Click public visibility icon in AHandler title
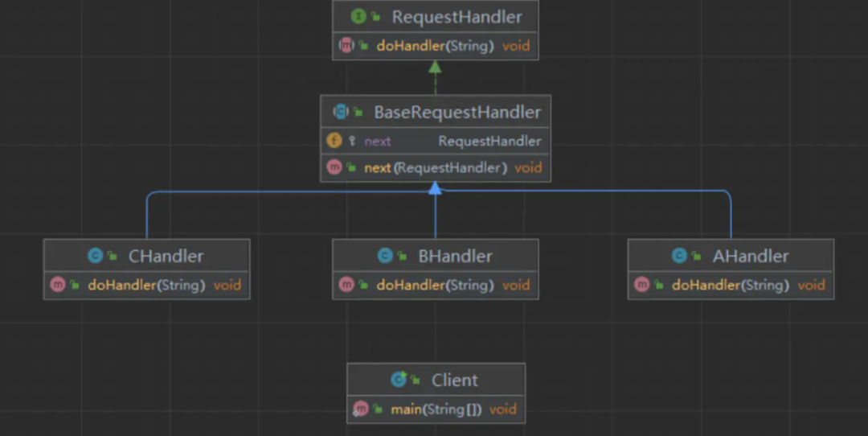Viewport: 868px width, 436px height. [x=696, y=256]
